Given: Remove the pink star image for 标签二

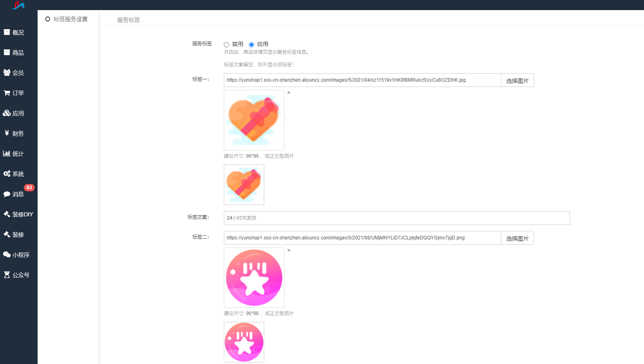Looking at the screenshot, I should pos(289,250).
